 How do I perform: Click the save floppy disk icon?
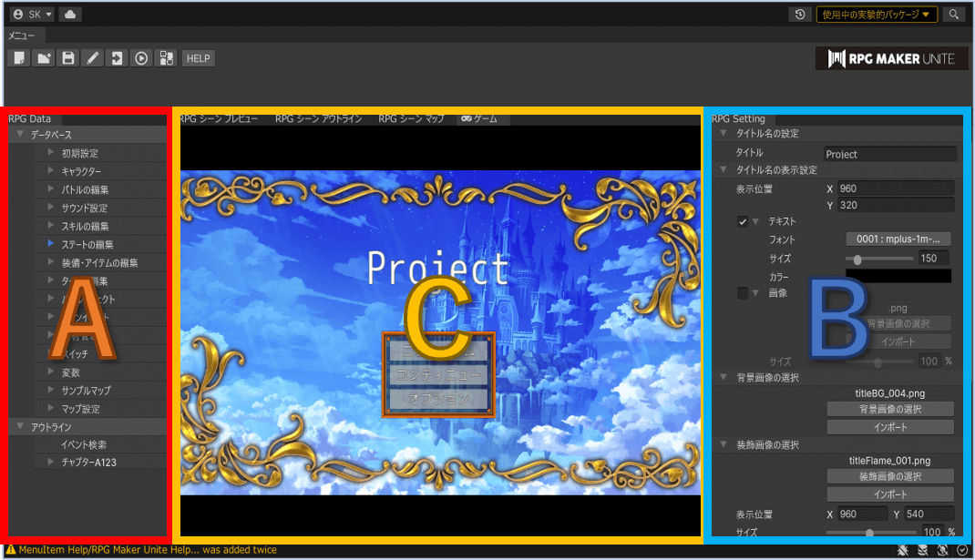(x=67, y=58)
